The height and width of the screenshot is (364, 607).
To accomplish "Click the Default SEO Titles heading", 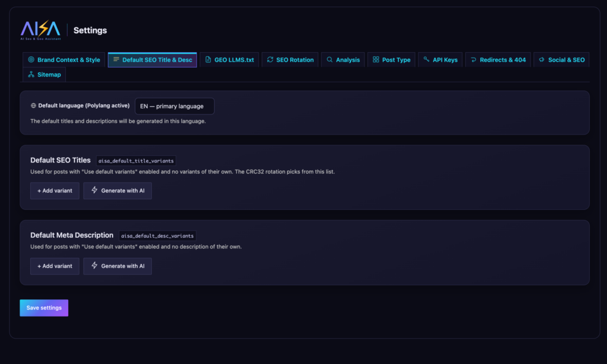I will 60,160.
